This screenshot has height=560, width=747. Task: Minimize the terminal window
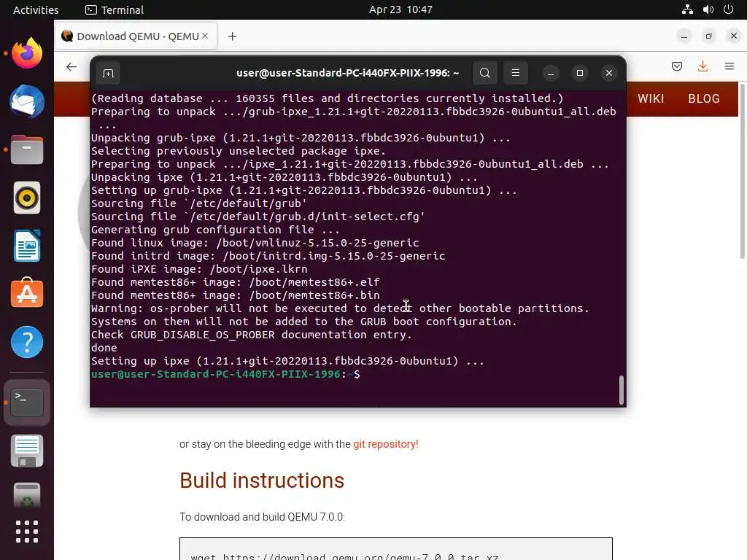point(551,73)
